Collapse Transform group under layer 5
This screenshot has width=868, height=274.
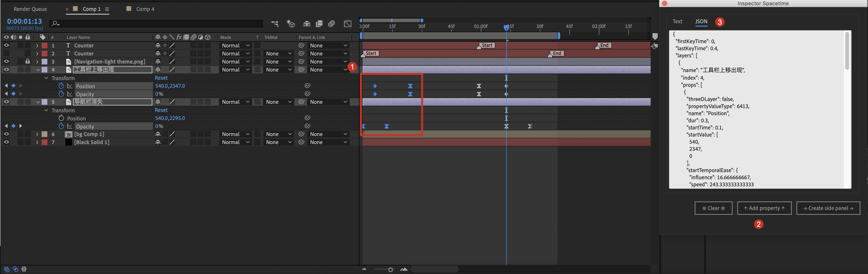point(46,110)
